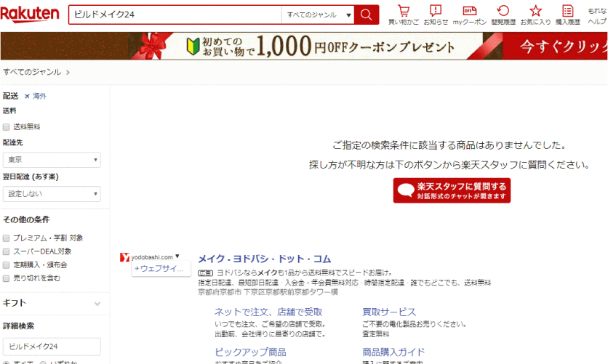This screenshot has height=364, width=608.
Task: Open the すべてのジャンル genre dropdown in search bar
Action: (318, 15)
